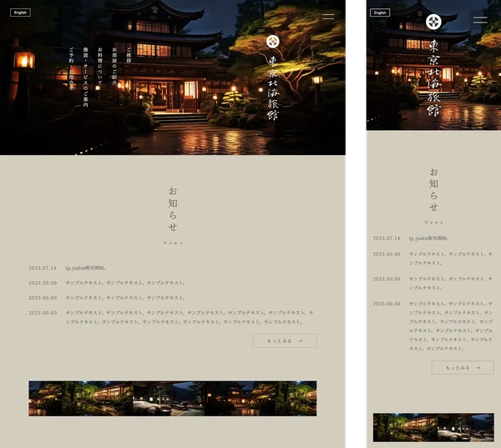Click the 東京北海旅館 vertical title in mobile view
This screenshot has height=448, width=501.
click(434, 78)
